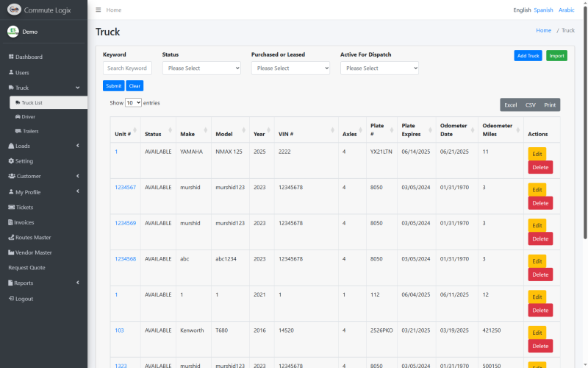The width and height of the screenshot is (588, 368).
Task: Focus the Search Keyword input field
Action: click(127, 68)
